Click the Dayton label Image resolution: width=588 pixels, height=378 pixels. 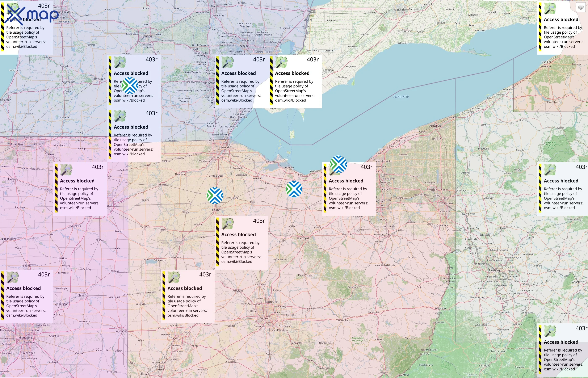175,339
